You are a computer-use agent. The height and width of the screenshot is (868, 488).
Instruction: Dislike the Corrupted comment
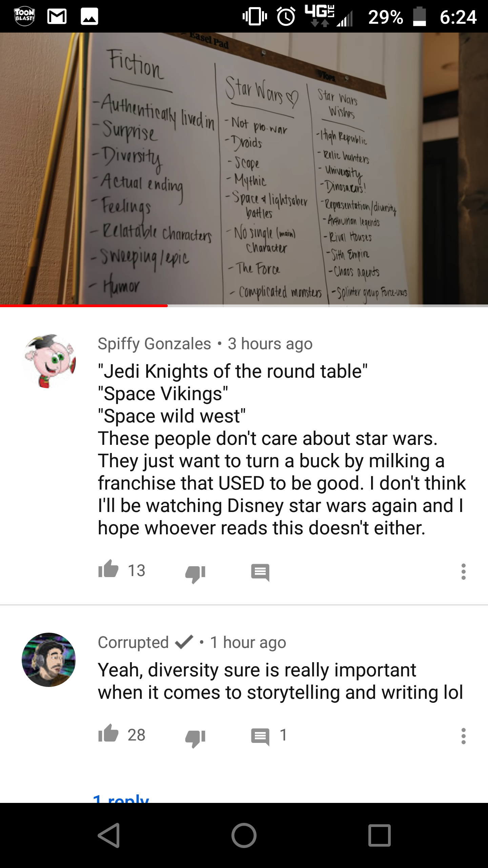[196, 738]
